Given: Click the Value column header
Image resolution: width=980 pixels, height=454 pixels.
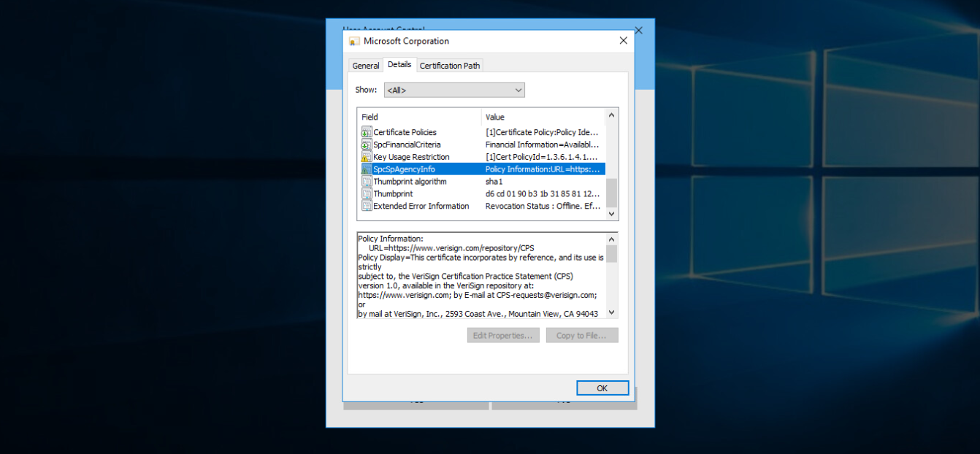Looking at the screenshot, I should (543, 117).
